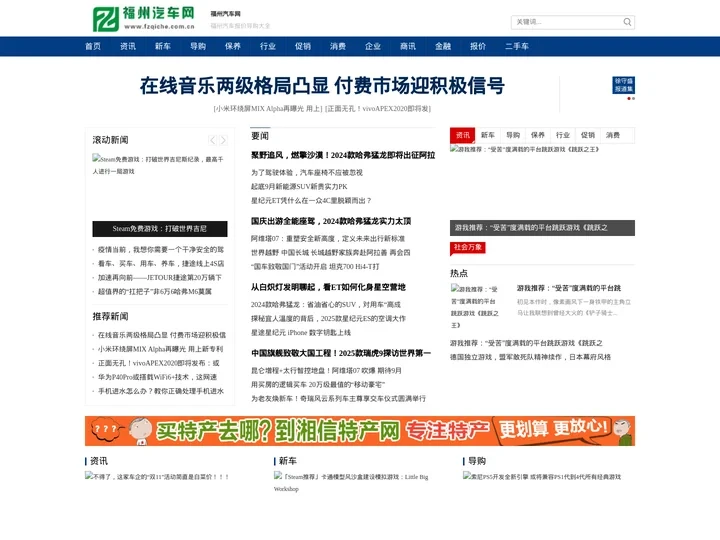This screenshot has height=540, width=720.
Task: Select the 消费 tab in right panel
Action: 613,135
